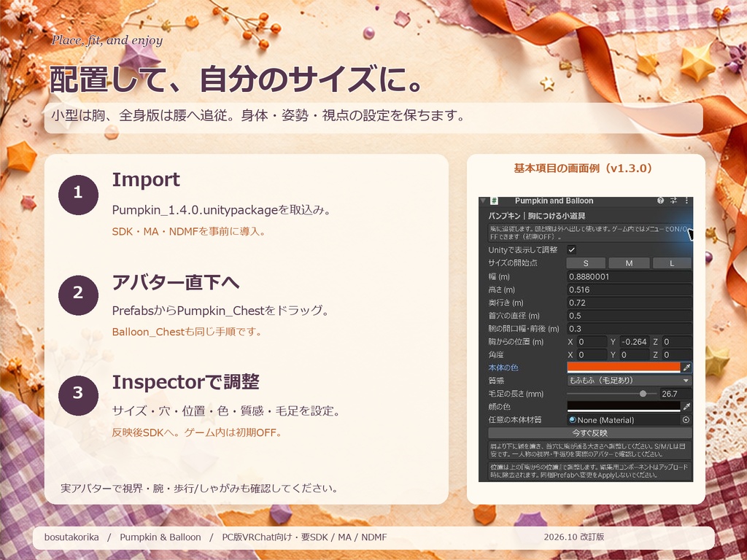Toggle the Unityで表示して調整 checkbox
Viewport: 747px width, 560px height.
point(572,249)
